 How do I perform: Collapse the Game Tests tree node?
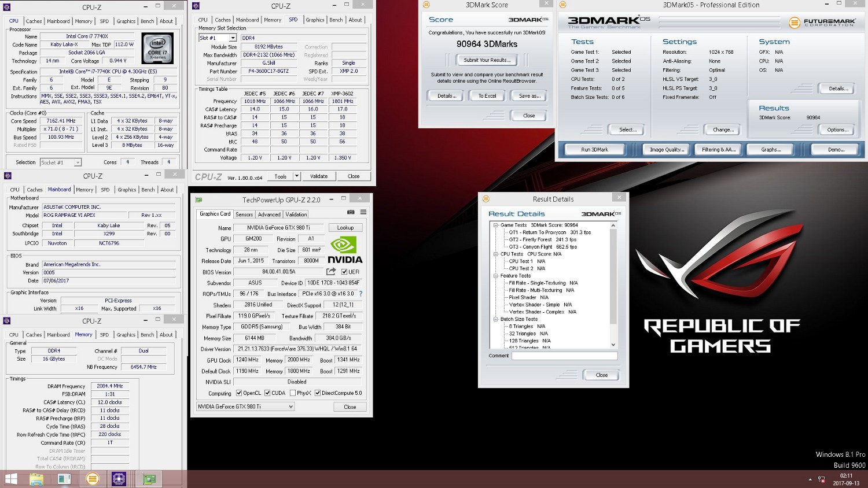click(x=496, y=225)
